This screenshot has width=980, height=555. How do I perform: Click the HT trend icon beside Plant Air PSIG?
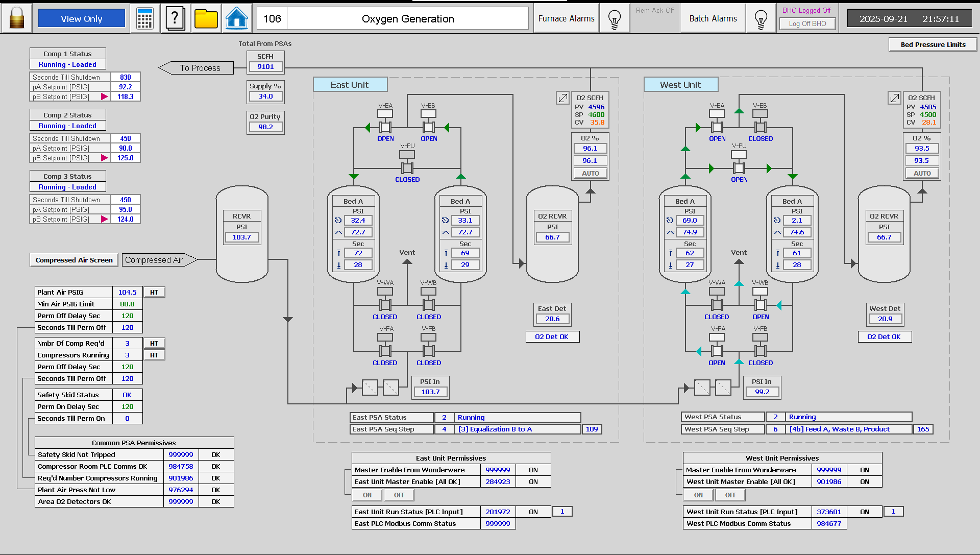(154, 292)
